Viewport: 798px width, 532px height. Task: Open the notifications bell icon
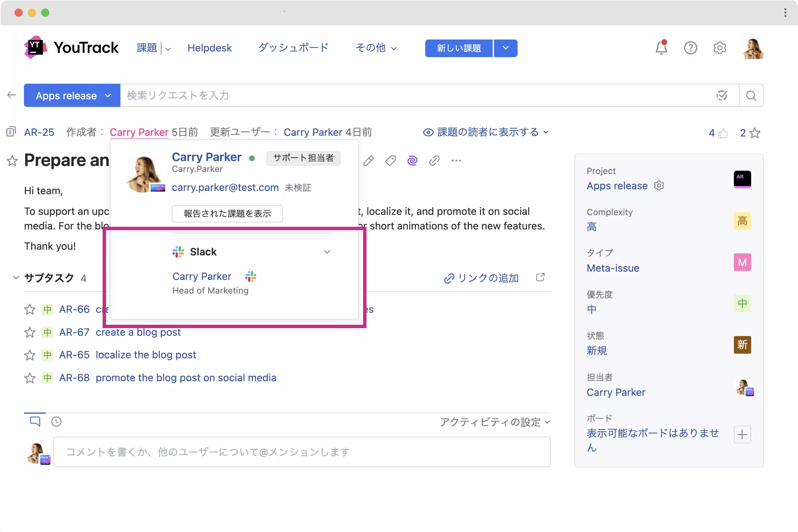pos(660,48)
